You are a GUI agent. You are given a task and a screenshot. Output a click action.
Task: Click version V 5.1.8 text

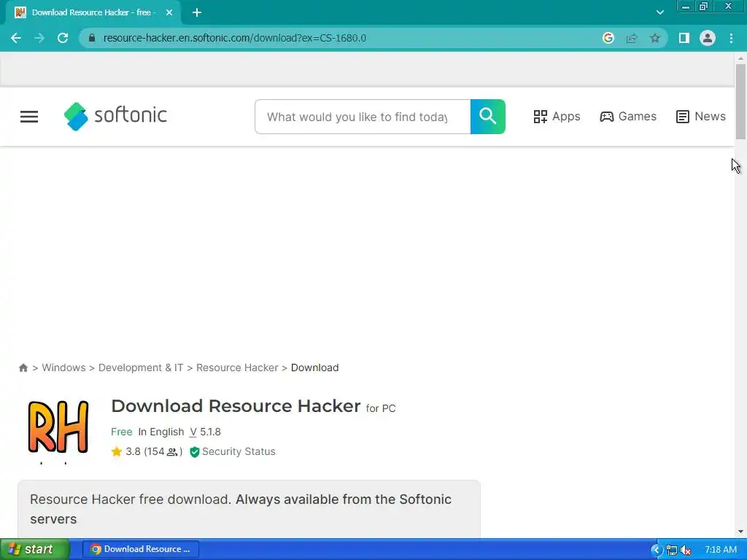(205, 432)
